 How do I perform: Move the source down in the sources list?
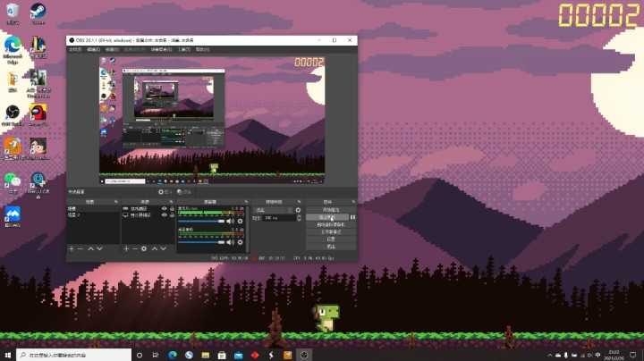[x=163, y=248]
